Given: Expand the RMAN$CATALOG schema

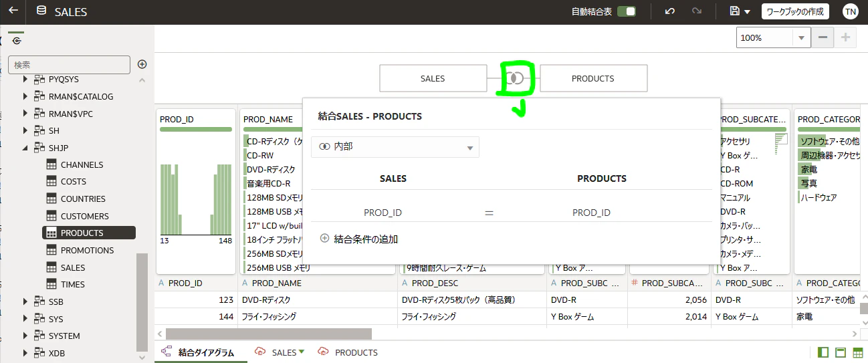Looking at the screenshot, I should click(25, 96).
